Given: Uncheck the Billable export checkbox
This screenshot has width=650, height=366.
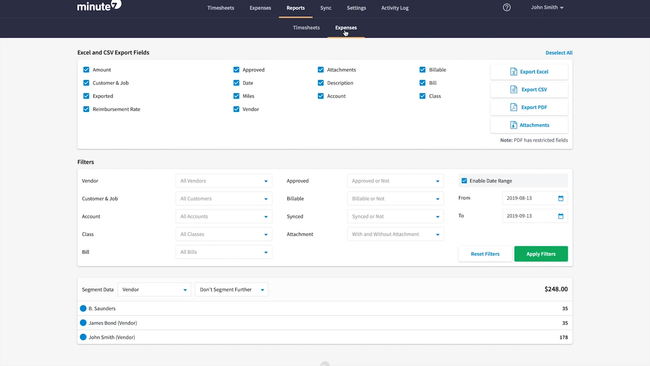Looking at the screenshot, I should point(422,70).
